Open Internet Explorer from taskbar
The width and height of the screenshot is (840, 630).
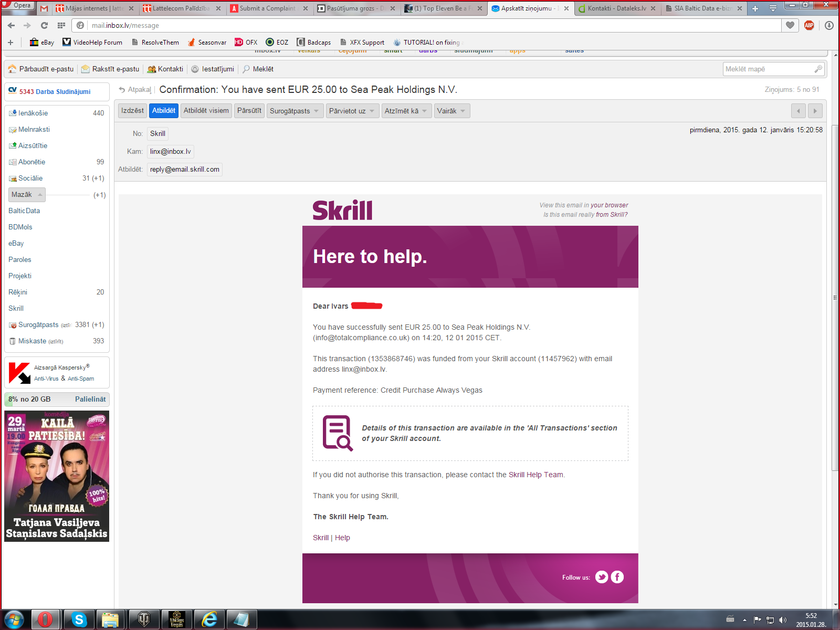[x=209, y=619]
